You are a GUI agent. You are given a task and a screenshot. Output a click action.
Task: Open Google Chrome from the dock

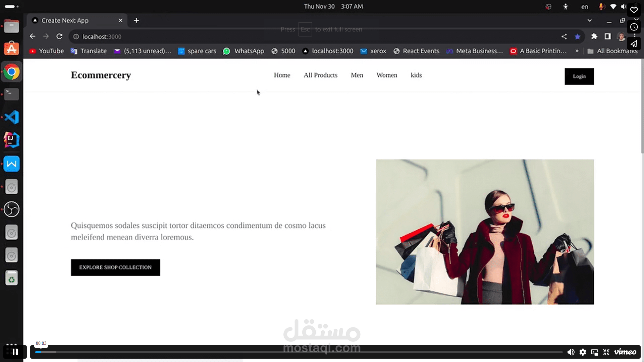[x=11, y=72]
